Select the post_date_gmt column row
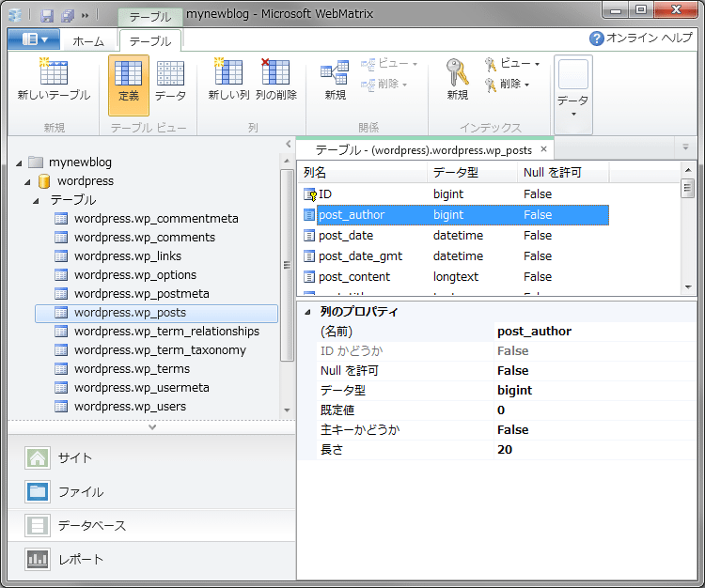 (x=456, y=256)
